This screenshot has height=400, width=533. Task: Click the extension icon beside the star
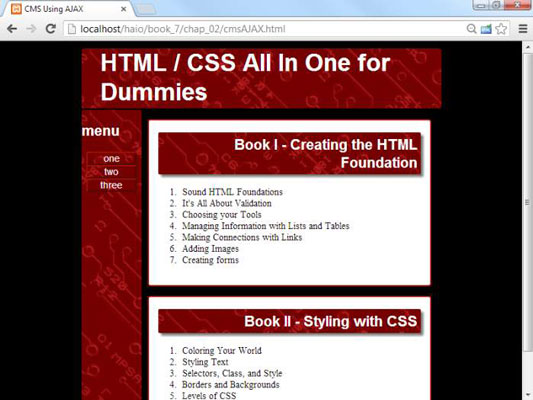coord(486,29)
